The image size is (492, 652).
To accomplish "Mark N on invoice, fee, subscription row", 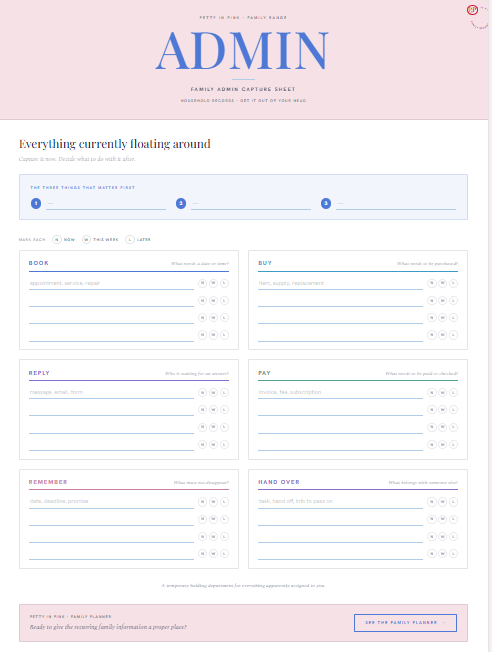I will tap(432, 393).
